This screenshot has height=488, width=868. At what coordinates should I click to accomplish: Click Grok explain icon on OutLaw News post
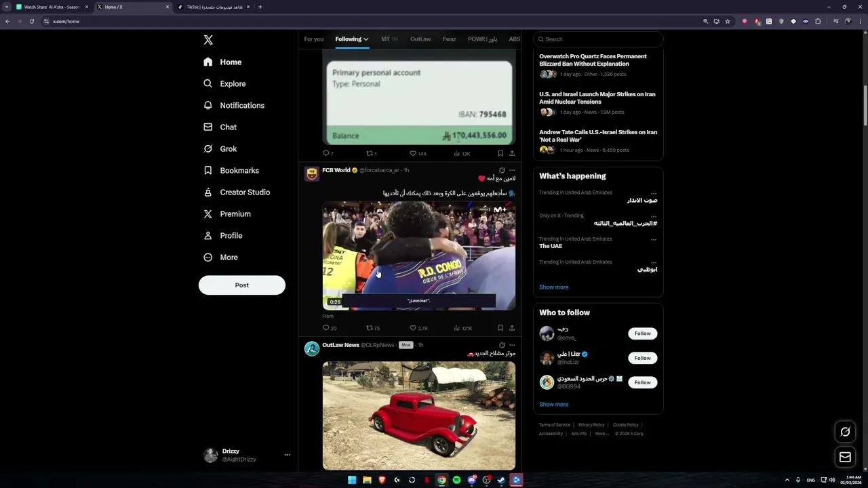click(x=502, y=345)
